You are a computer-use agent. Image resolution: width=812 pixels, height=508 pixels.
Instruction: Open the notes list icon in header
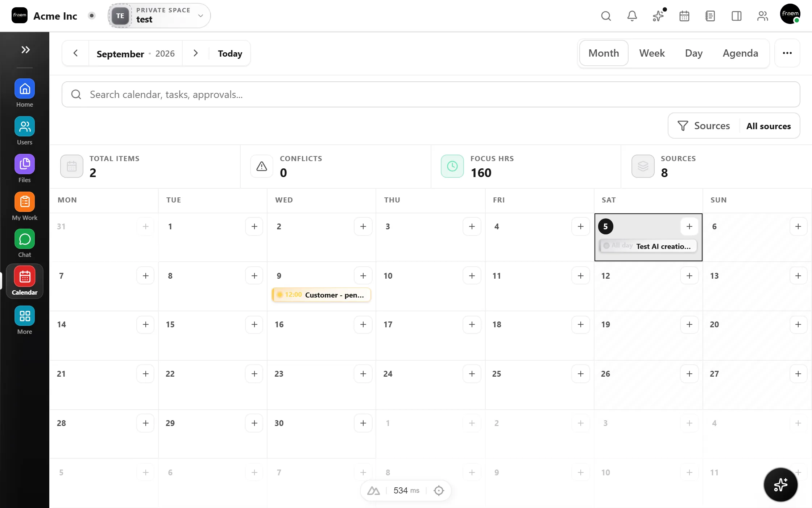(x=710, y=16)
